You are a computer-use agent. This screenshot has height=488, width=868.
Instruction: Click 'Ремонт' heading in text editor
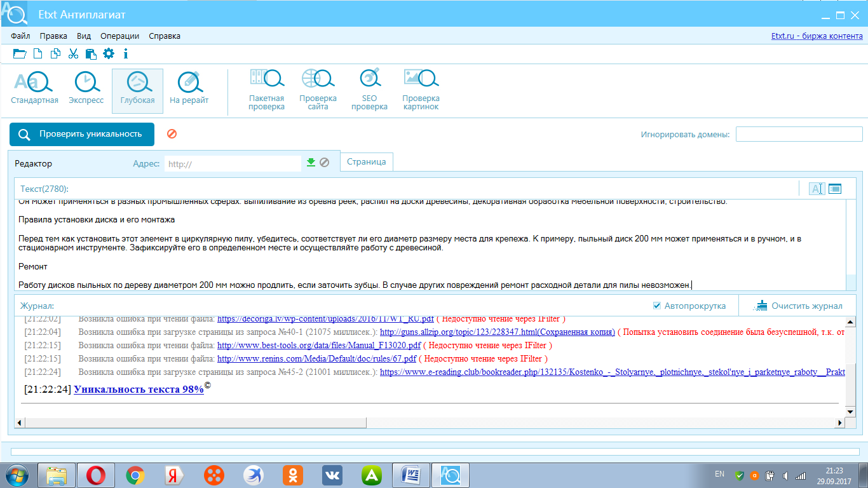pyautogui.click(x=33, y=267)
